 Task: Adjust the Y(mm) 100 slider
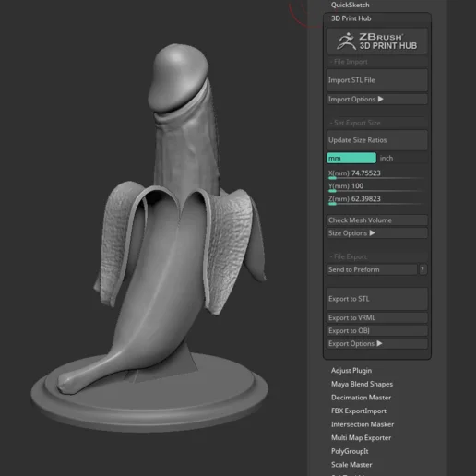[377, 187]
